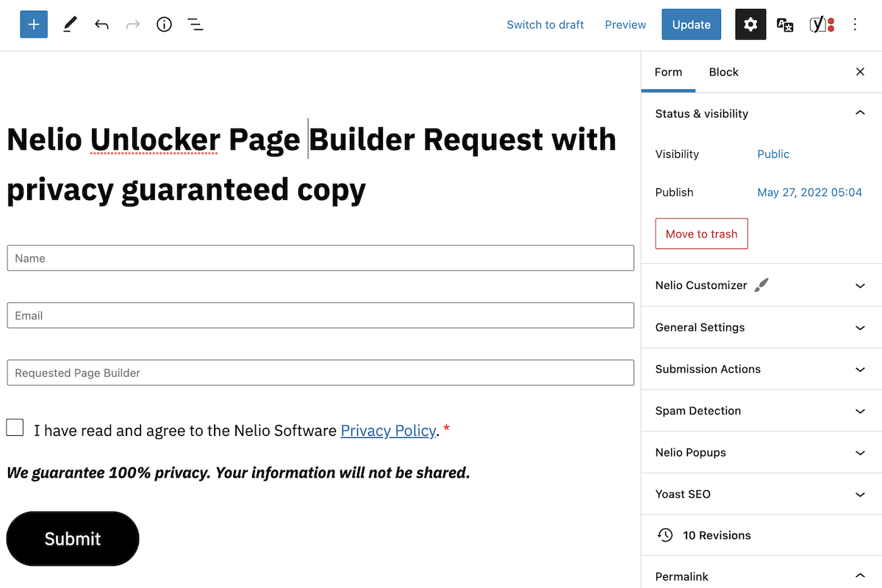Click the black Submit button
The width and height of the screenshot is (882, 588).
pyautogui.click(x=73, y=539)
